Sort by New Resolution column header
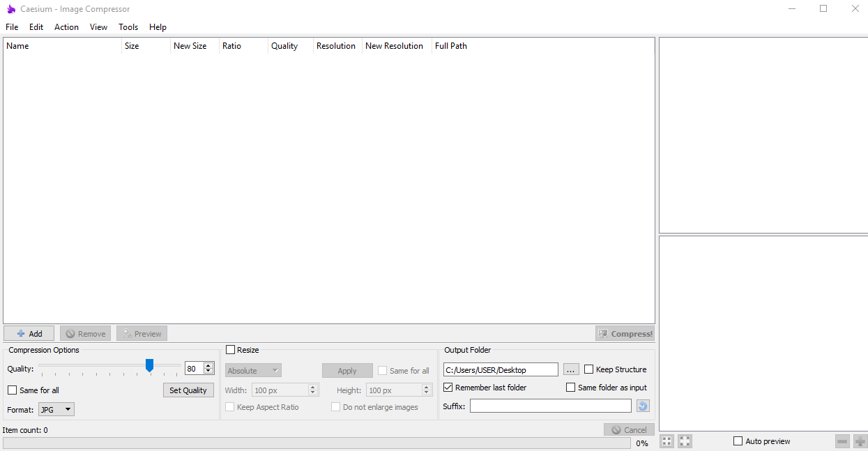868x451 pixels. [x=397, y=46]
